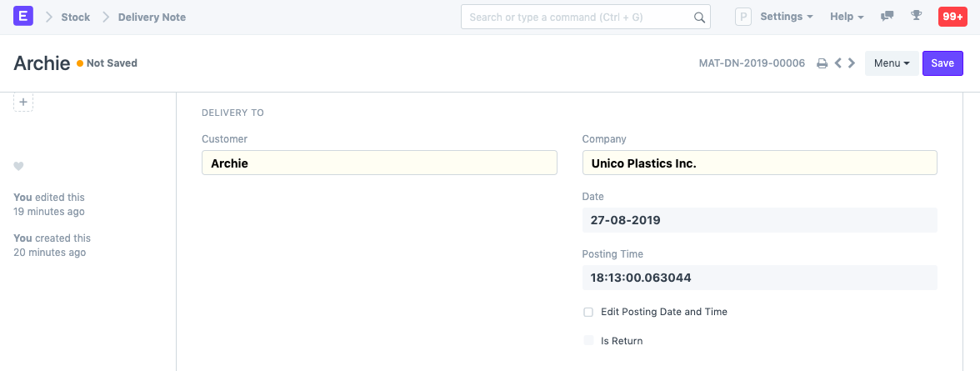Click the Company field Unico Plastics Inc.
Viewport: 980px width, 371px height.
(x=759, y=163)
